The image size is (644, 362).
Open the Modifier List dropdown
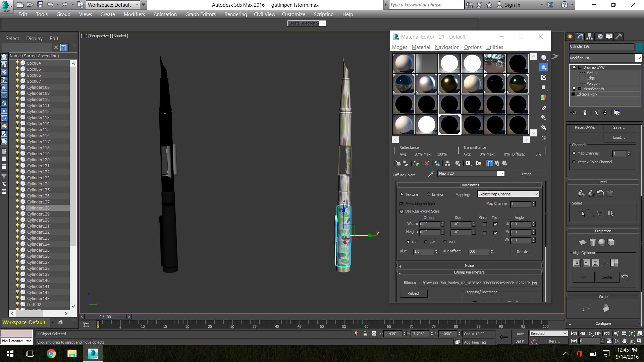click(638, 58)
